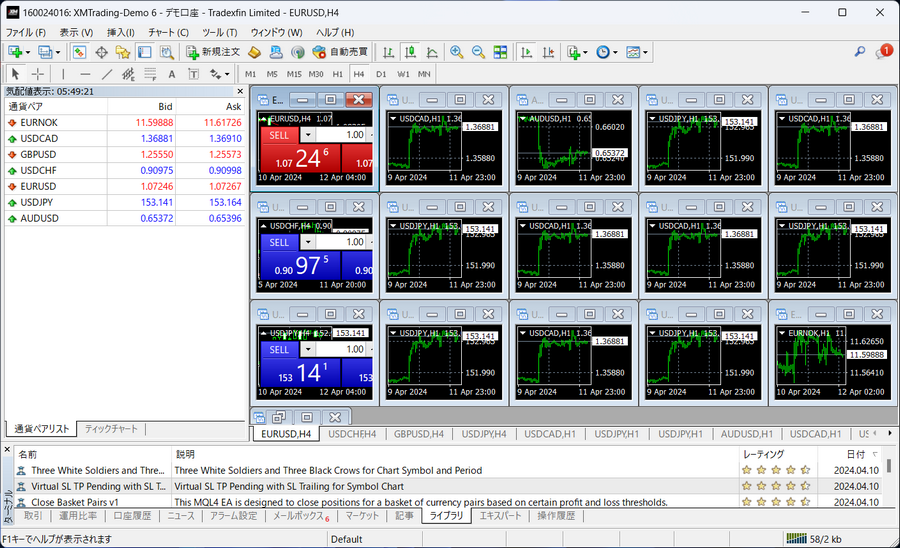Image resolution: width=900 pixels, height=548 pixels.
Task: Select the vertical line tool
Action: [63, 74]
